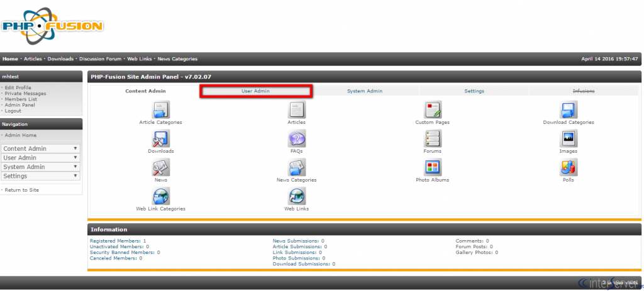644x291 pixels.
Task: Open News Categories in the top navigation bar
Action: coord(177,58)
